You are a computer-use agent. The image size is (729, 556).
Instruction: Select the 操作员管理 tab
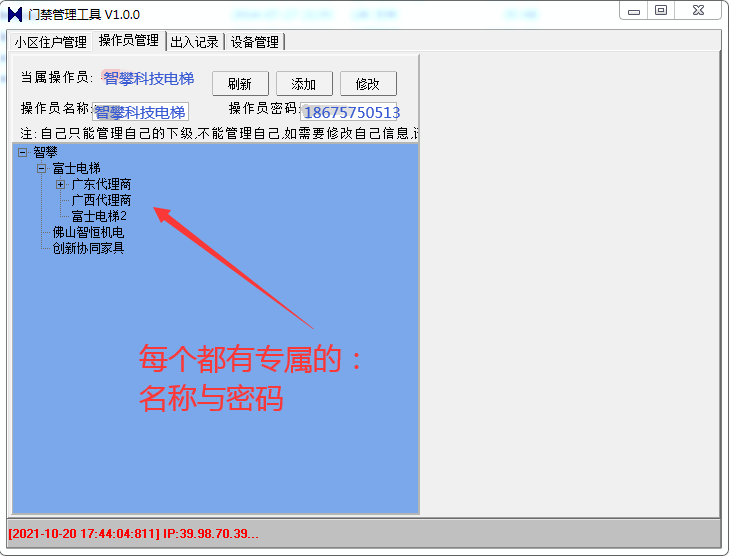pos(129,41)
